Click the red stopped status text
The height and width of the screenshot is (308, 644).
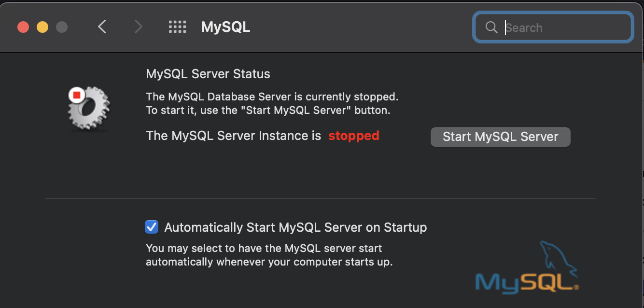(x=354, y=136)
